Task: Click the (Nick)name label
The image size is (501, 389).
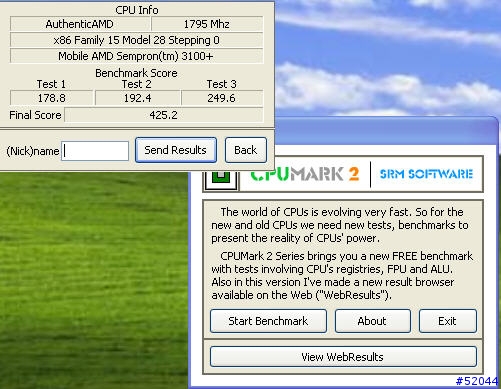Action: point(33,151)
